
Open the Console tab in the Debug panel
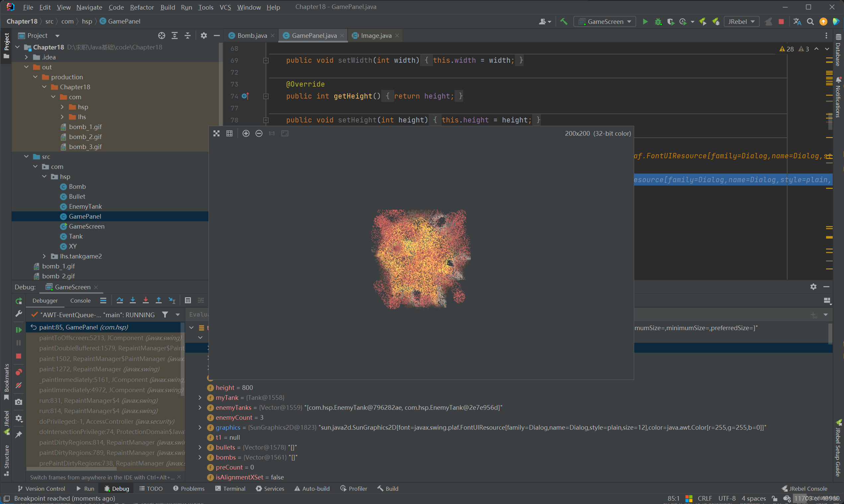click(80, 301)
